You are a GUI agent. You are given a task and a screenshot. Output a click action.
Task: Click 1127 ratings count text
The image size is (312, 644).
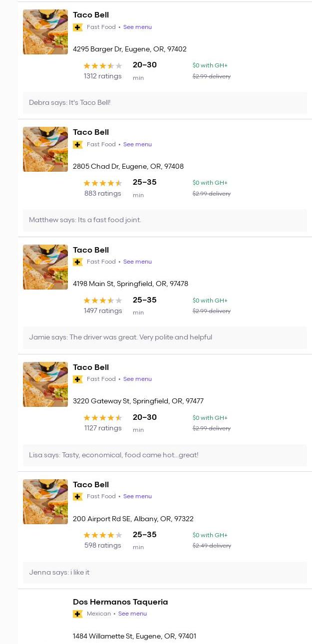click(103, 428)
